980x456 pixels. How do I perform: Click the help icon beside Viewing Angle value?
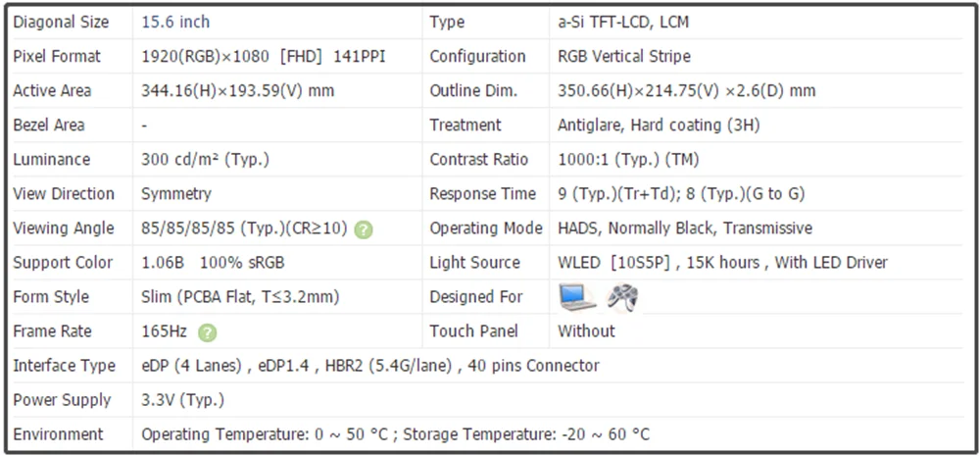point(364,229)
